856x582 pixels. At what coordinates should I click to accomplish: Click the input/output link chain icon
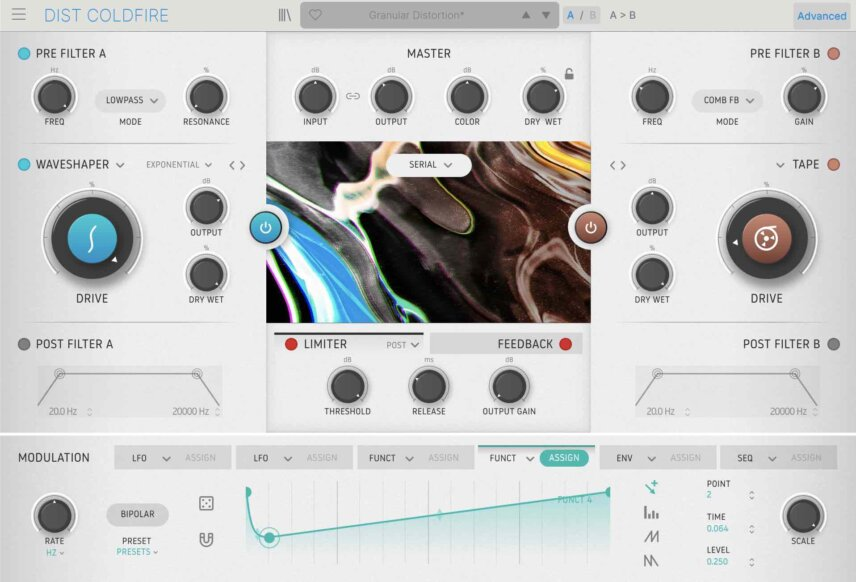353,96
